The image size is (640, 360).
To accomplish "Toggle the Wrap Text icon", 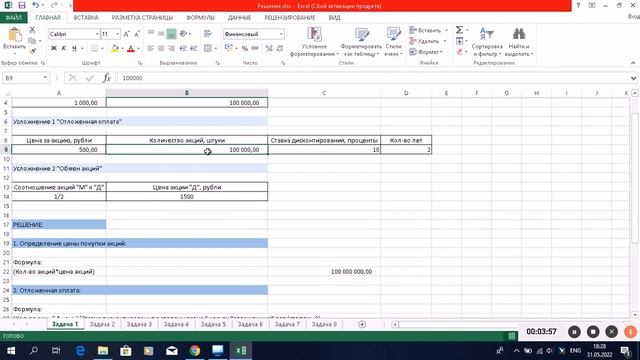I will click(208, 33).
